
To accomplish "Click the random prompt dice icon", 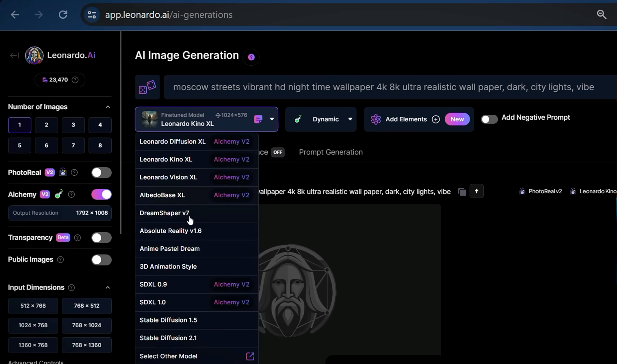I will coord(147,87).
